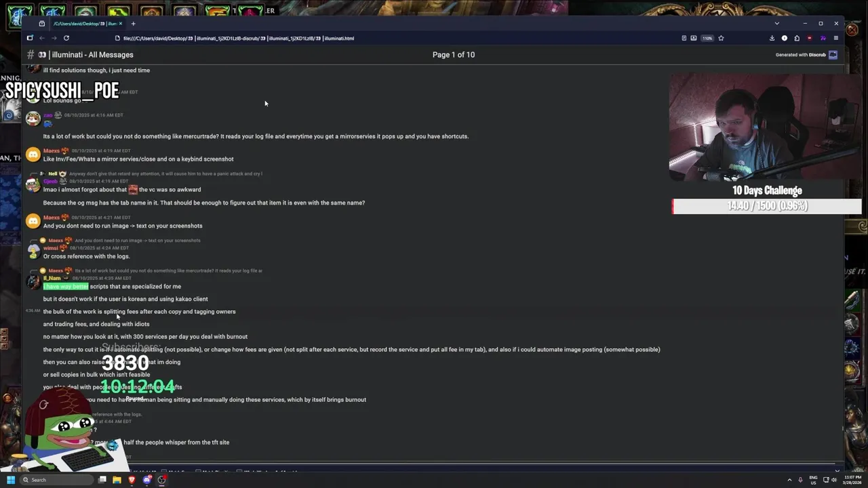Image resolution: width=868 pixels, height=488 pixels.
Task: Go back using the browser back arrow
Action: 42,38
